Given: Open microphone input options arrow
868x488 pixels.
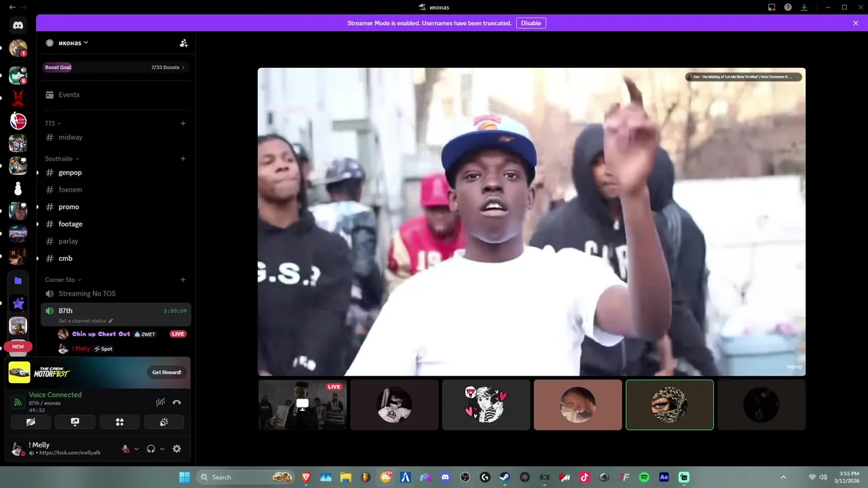Looking at the screenshot, I should coord(136,449).
